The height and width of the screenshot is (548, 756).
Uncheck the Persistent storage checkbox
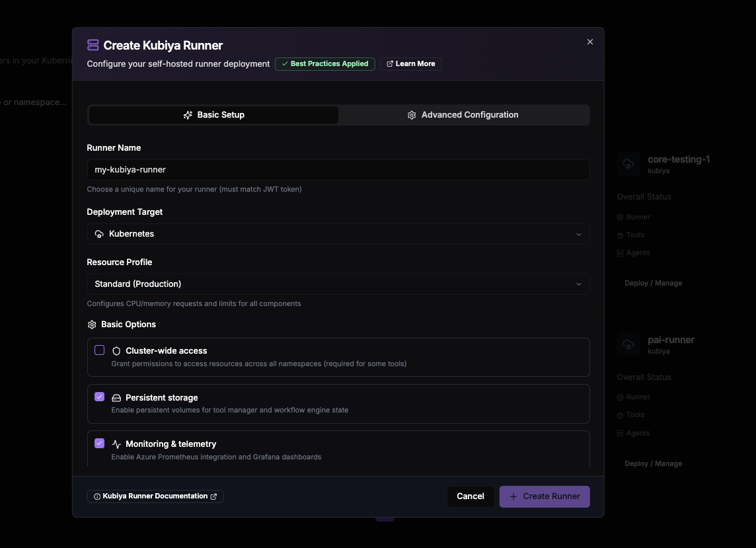click(99, 397)
